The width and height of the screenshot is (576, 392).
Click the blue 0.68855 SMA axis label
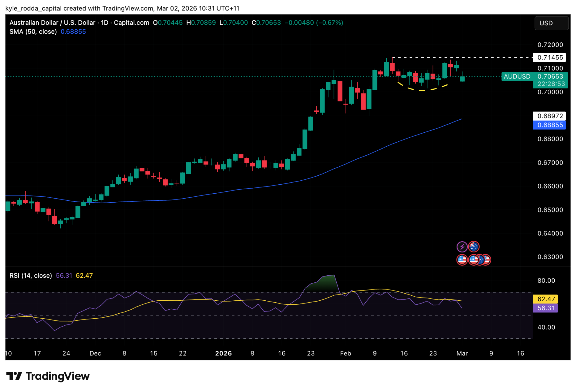pos(549,125)
